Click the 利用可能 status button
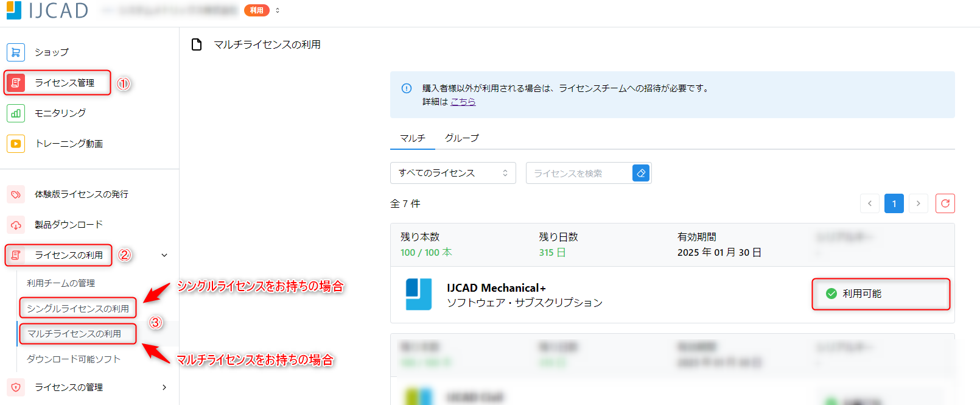 click(881, 294)
